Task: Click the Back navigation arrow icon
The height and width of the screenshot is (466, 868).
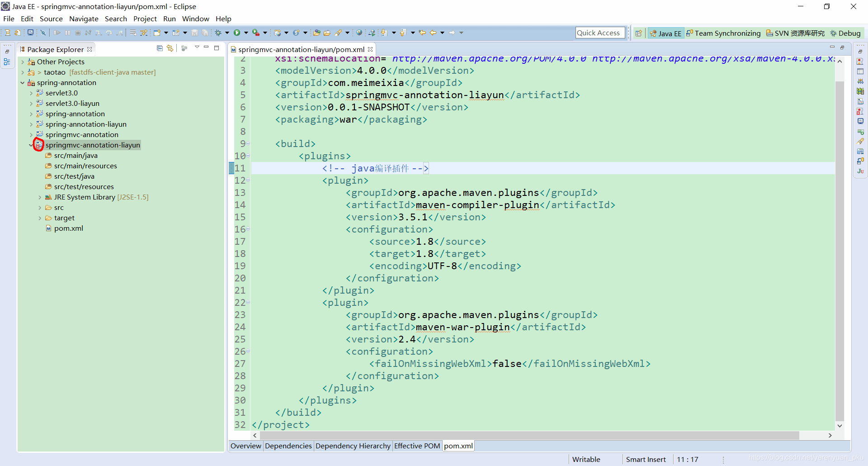Action: (x=433, y=33)
